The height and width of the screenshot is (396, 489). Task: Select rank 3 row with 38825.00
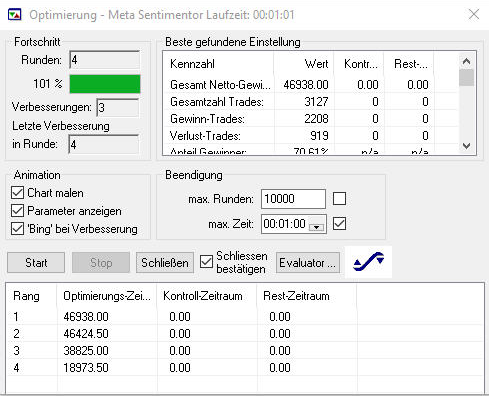point(245,350)
